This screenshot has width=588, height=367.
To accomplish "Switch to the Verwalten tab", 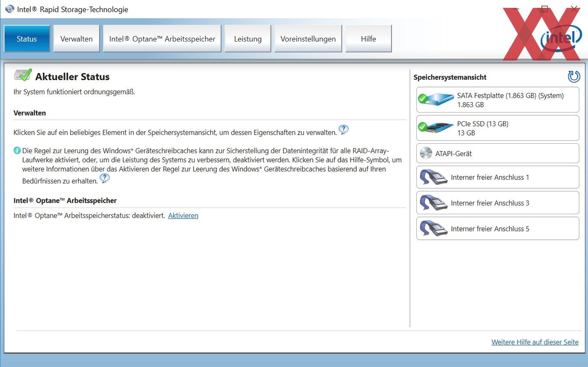I will [x=77, y=39].
